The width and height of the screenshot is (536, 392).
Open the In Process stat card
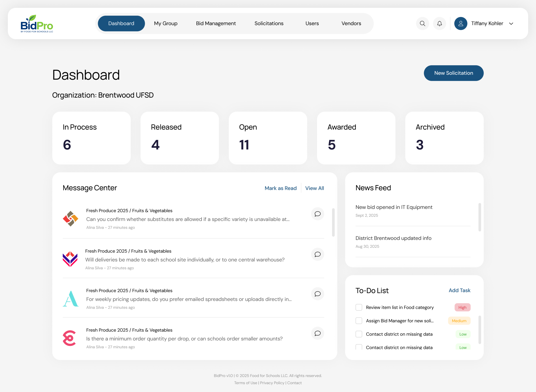(91, 138)
